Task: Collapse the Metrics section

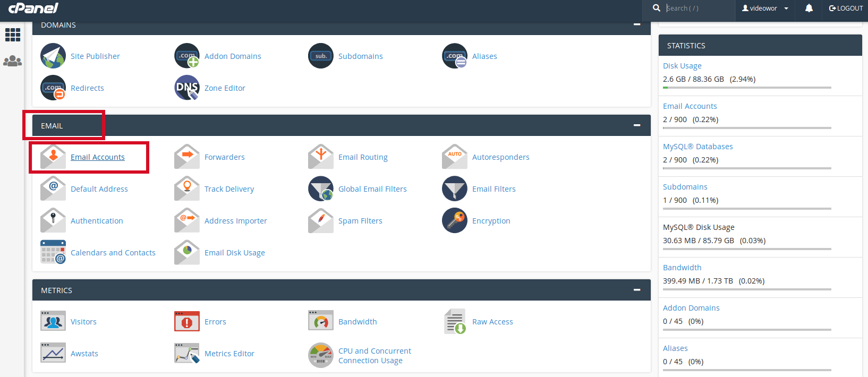Action: click(637, 290)
